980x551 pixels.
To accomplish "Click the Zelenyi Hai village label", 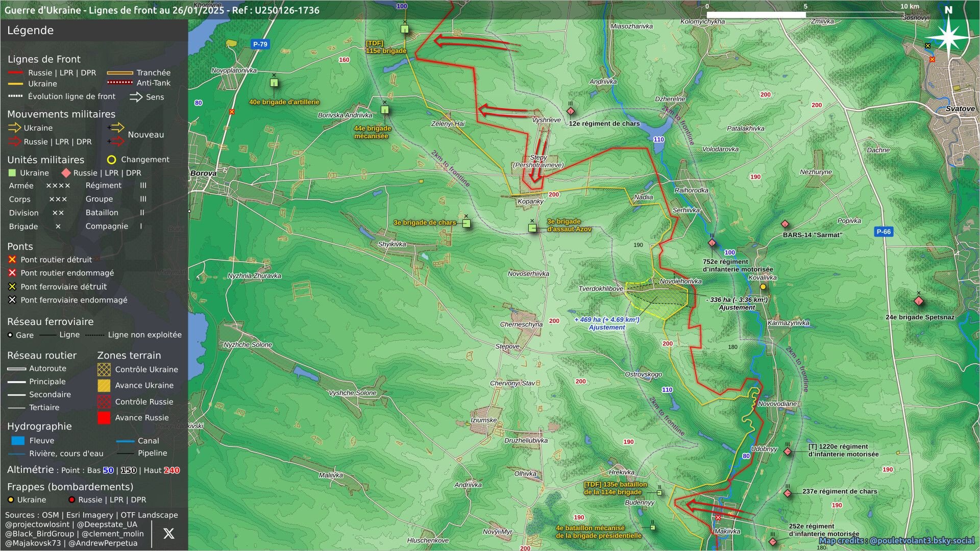I will 448,124.
